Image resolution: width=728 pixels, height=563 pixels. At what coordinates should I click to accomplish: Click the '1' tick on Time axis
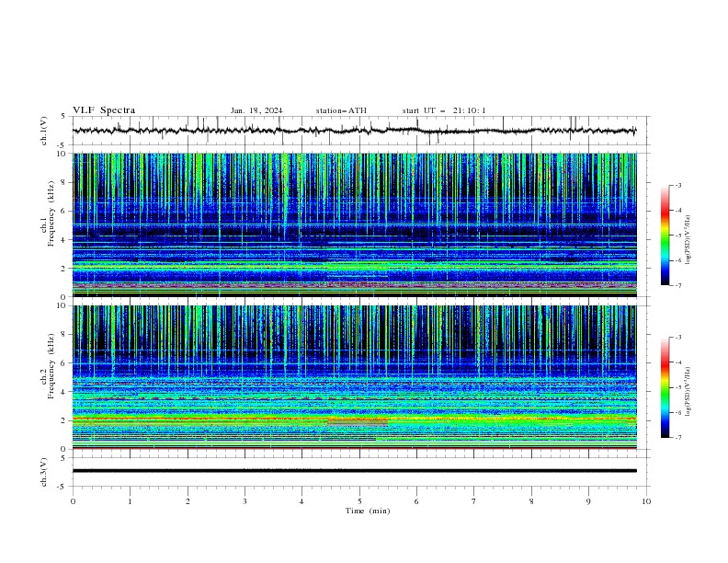coord(130,501)
